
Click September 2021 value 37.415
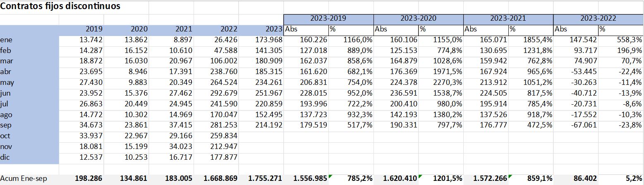pos(172,126)
